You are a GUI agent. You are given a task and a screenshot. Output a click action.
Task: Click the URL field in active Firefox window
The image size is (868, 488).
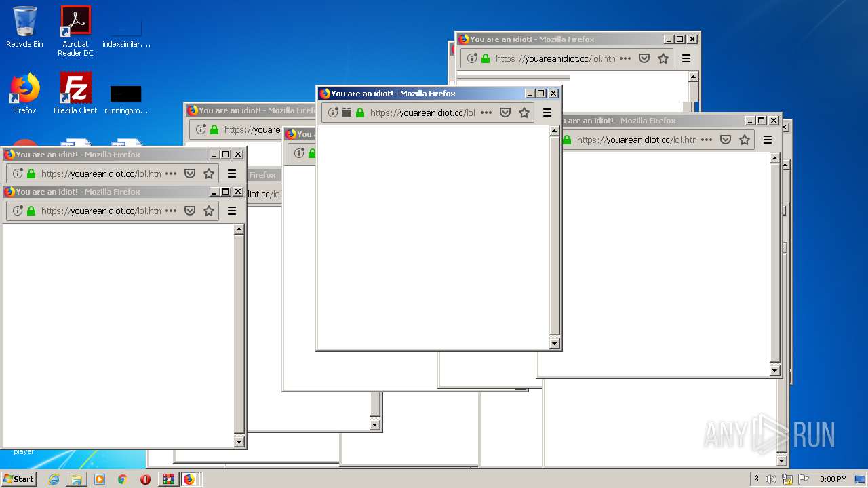(428, 113)
